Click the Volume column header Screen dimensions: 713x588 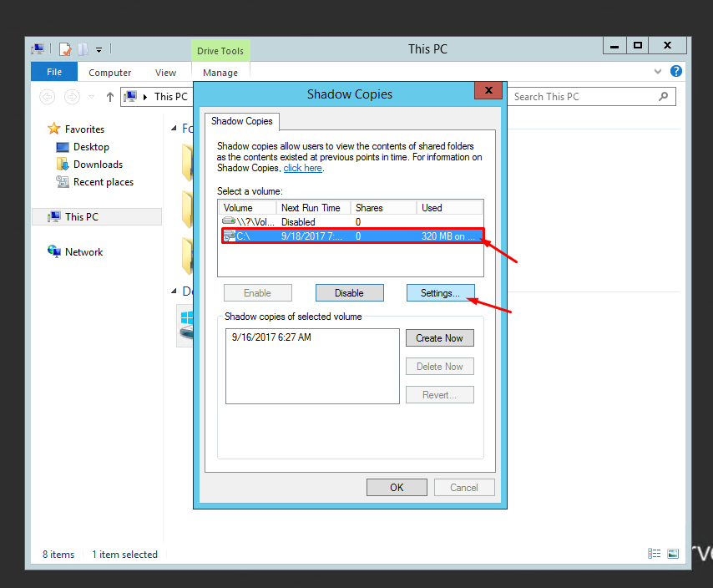(x=248, y=208)
